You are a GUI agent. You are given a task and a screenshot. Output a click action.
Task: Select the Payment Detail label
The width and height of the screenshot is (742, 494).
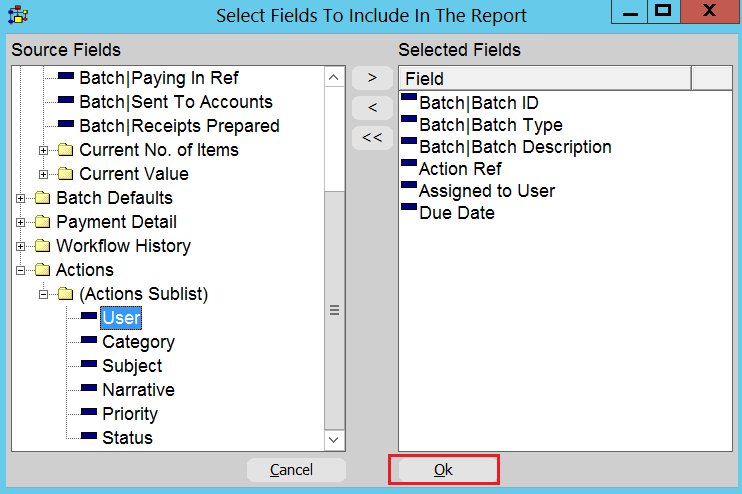116,222
